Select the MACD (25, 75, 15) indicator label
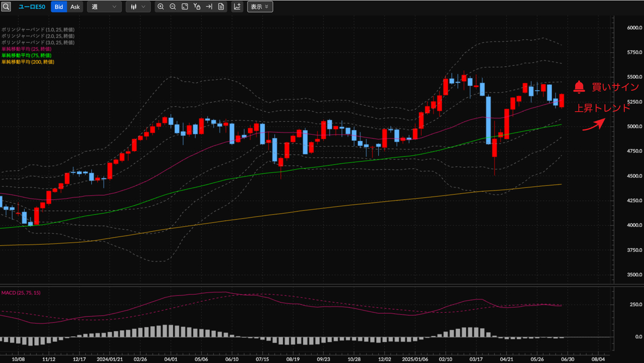This screenshot has height=363, width=644. click(x=21, y=293)
